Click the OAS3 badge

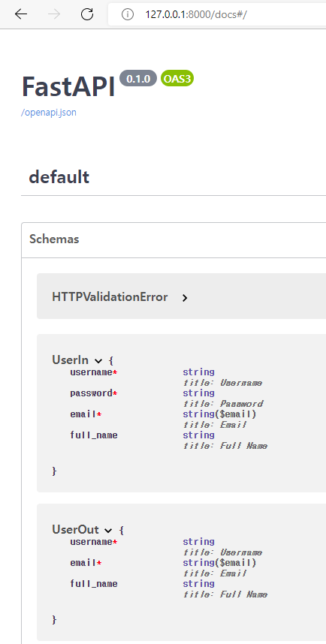point(177,79)
